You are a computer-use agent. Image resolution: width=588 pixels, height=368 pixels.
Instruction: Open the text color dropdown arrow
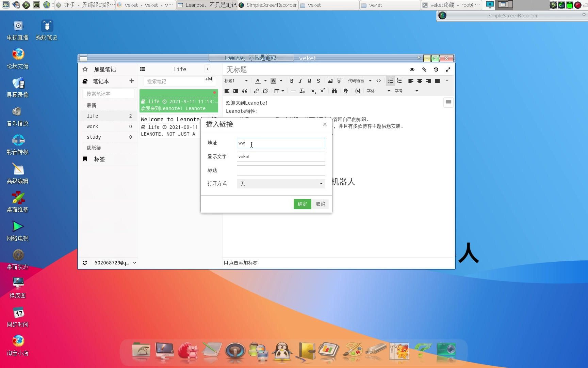(x=265, y=81)
